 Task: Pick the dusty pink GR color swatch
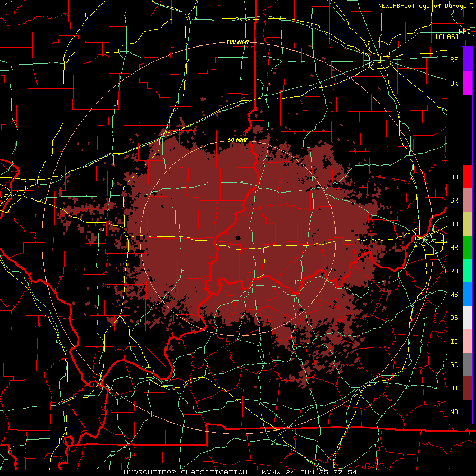[467, 200]
